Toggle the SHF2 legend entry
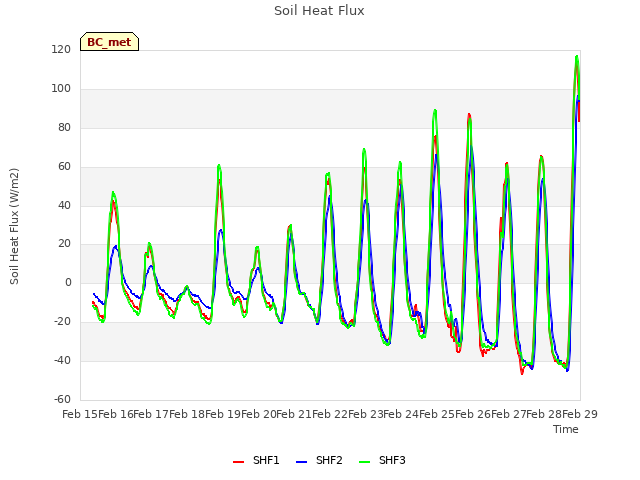This screenshot has height=480, width=640. coord(319,460)
